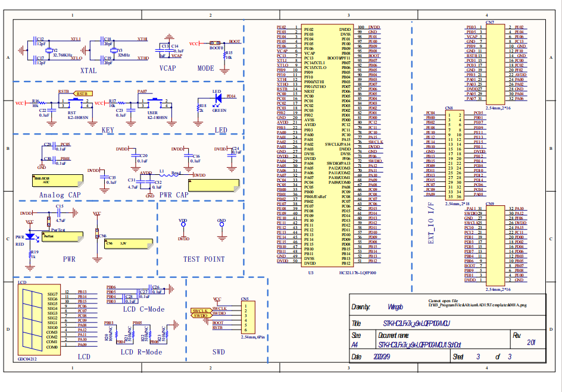Click the GND test point circle

pos(221,224)
